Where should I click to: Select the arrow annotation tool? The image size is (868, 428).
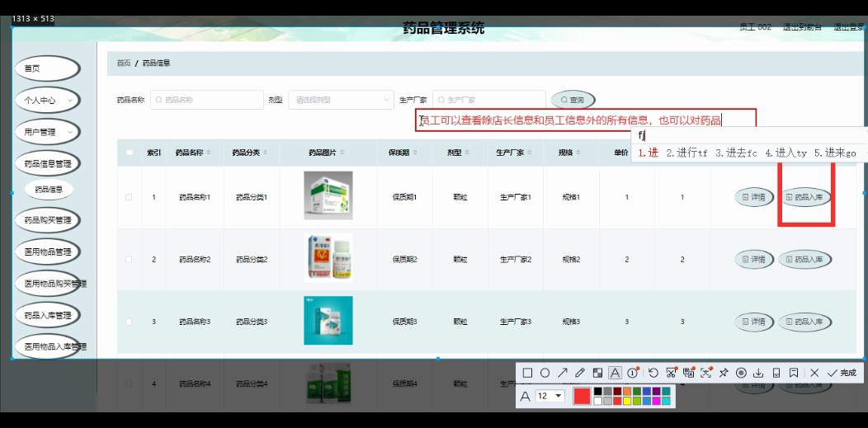[x=563, y=374]
